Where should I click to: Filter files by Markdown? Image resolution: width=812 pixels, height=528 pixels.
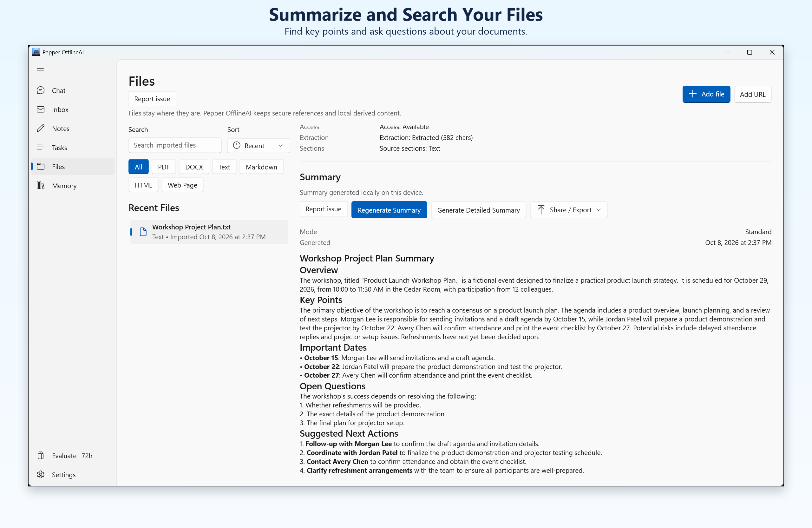click(261, 167)
